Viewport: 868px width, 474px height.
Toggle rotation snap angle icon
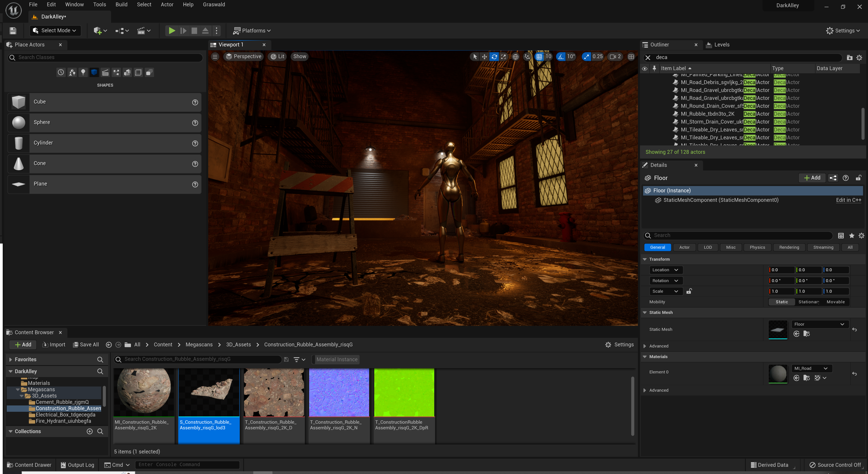(x=561, y=57)
